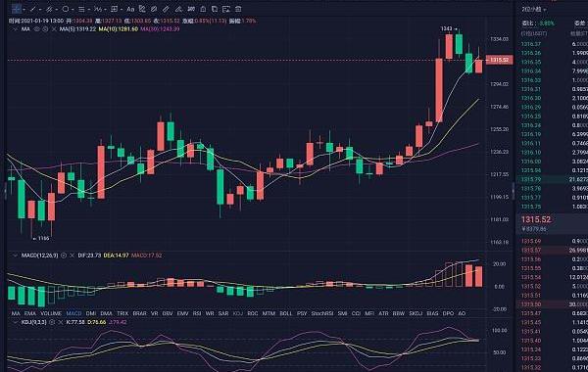Select the crosshair cursor tool
Viewport: 588px width, 372px height.
(x=17, y=9)
